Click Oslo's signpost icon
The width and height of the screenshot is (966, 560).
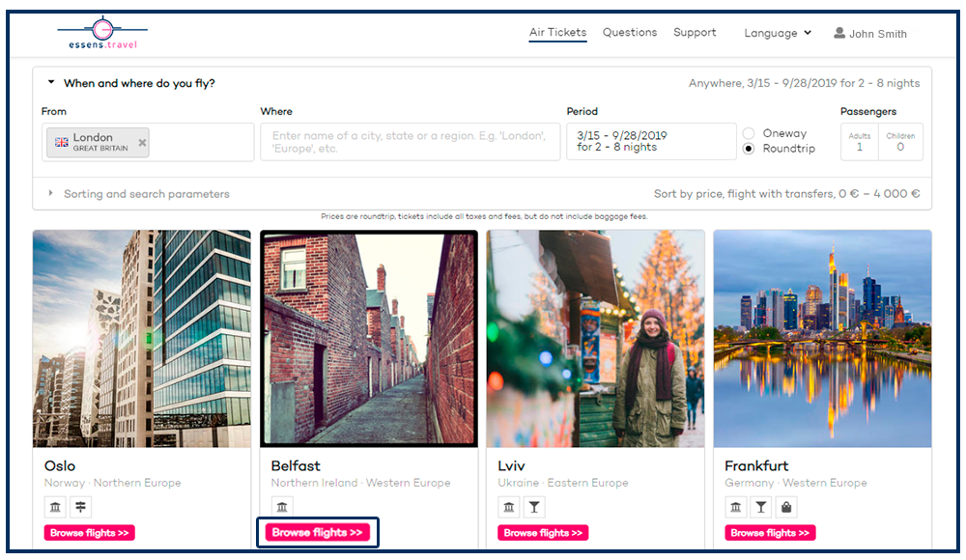tap(81, 507)
